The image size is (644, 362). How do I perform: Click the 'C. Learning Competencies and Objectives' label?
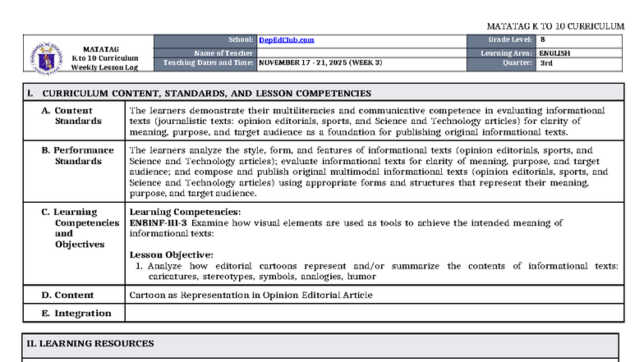click(x=80, y=228)
